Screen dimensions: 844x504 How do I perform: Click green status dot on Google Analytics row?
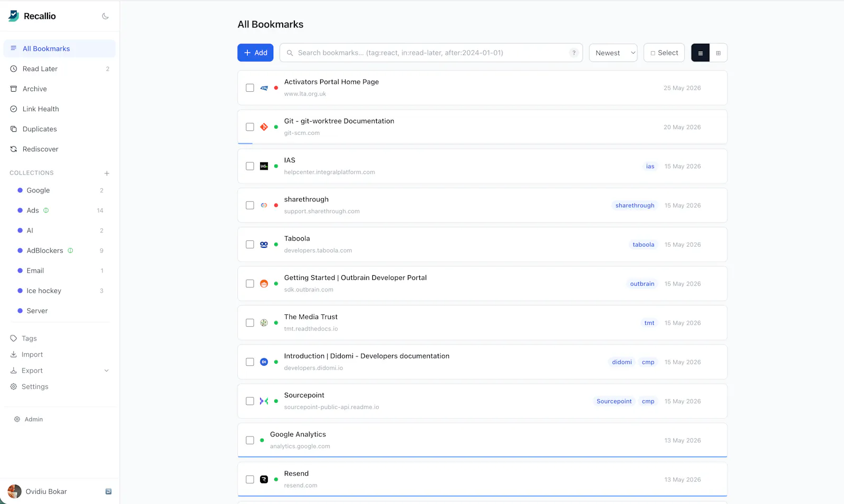pos(262,440)
